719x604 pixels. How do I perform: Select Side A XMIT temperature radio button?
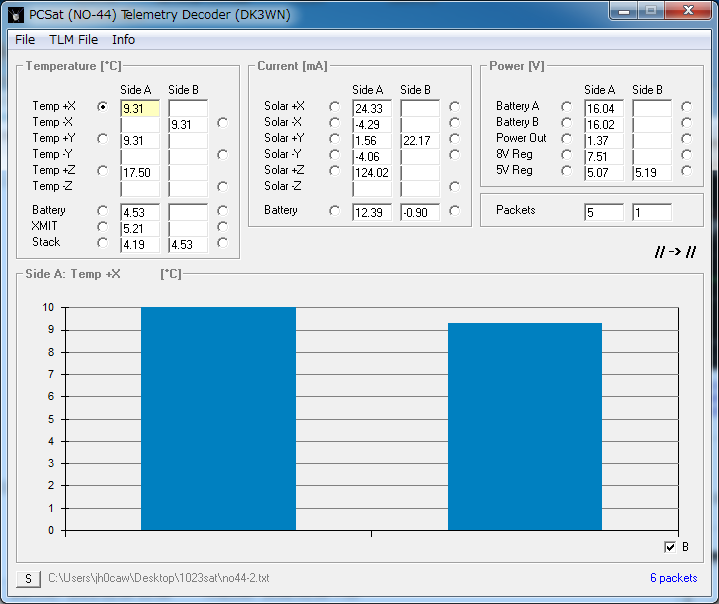[103, 227]
